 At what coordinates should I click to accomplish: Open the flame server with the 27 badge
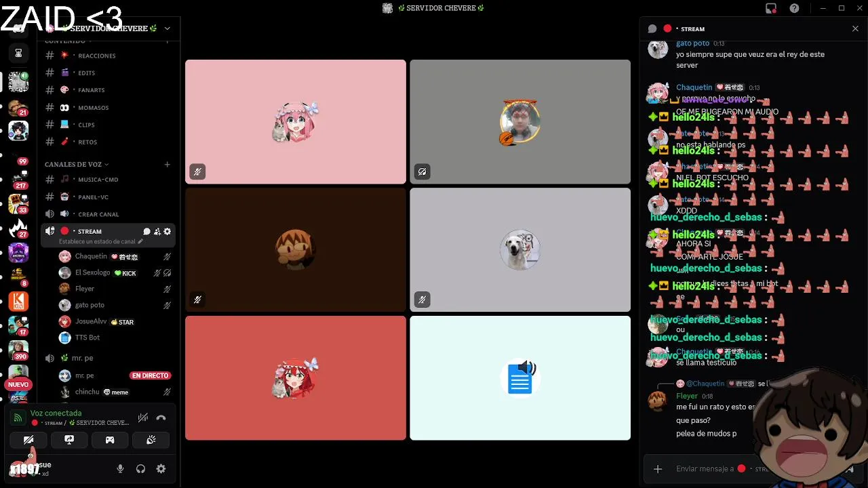[x=18, y=228]
